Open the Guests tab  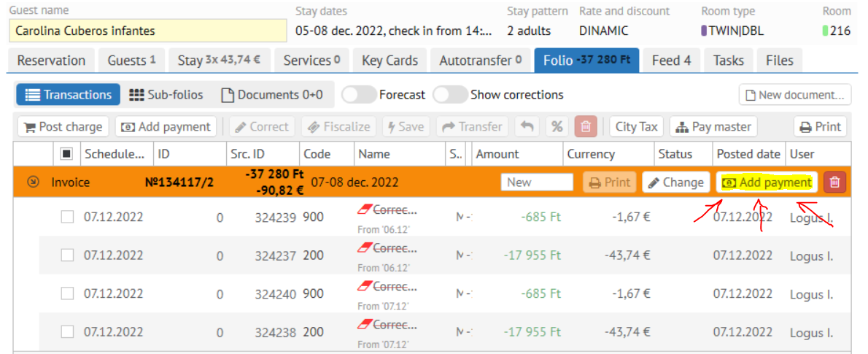coord(132,61)
